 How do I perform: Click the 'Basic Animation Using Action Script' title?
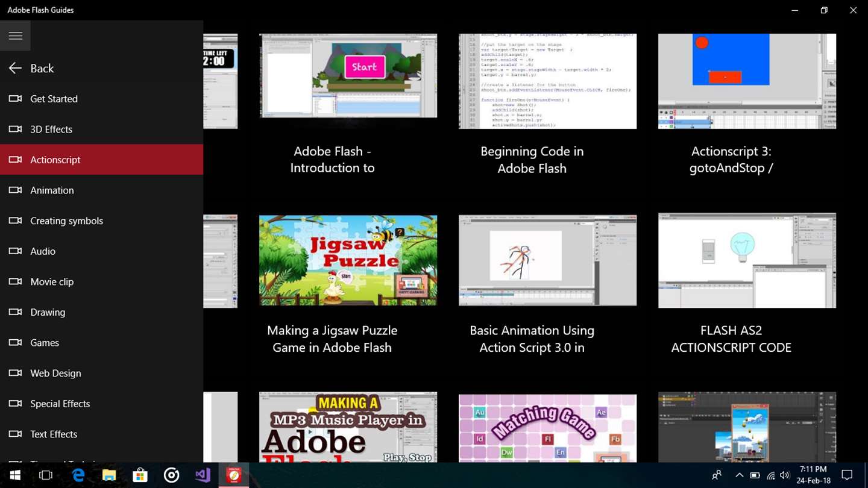point(532,339)
